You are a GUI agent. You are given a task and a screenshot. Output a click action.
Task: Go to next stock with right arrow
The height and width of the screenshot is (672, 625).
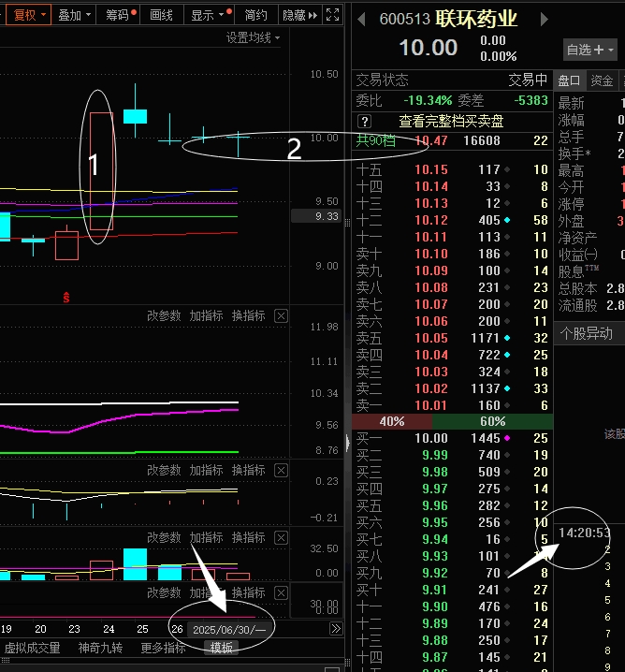[x=544, y=20]
